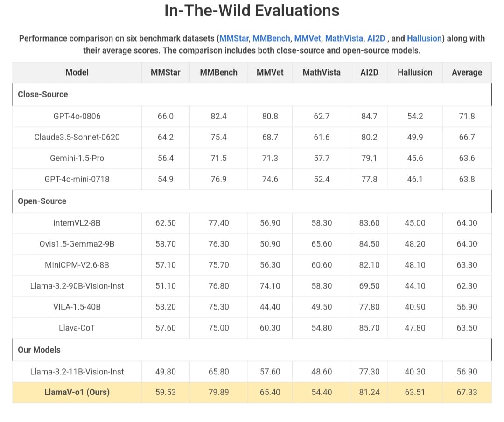
Task: Click the Model column header
Action: tap(77, 72)
